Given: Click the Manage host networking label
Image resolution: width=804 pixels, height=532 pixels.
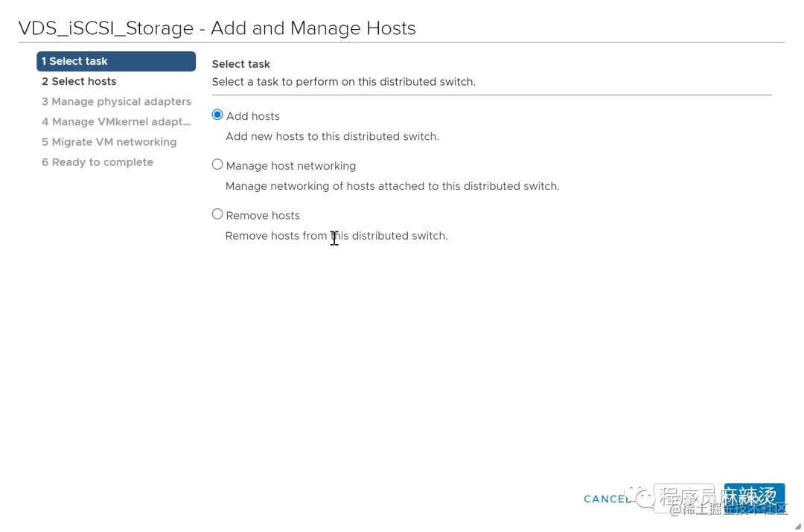Looking at the screenshot, I should tap(291, 166).
